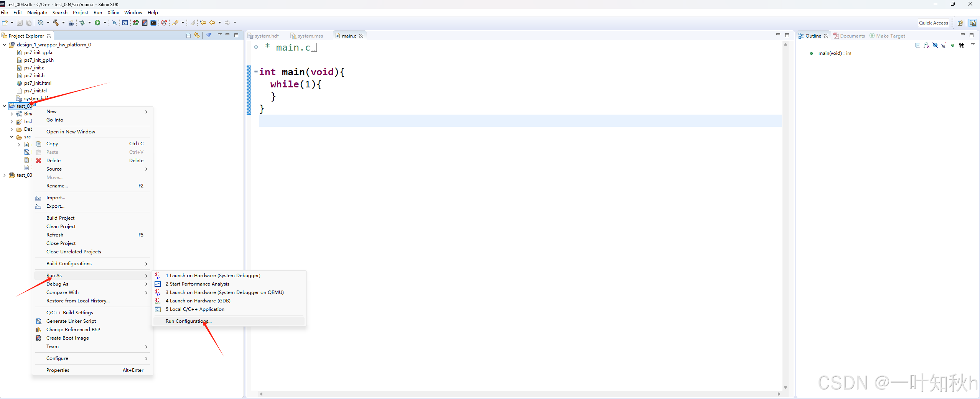Open the Run dropdown arrow

105,23
